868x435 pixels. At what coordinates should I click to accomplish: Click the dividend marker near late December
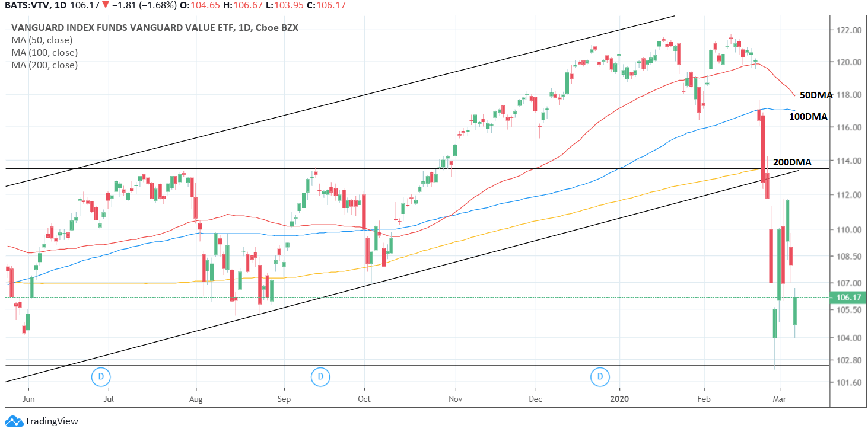click(600, 376)
